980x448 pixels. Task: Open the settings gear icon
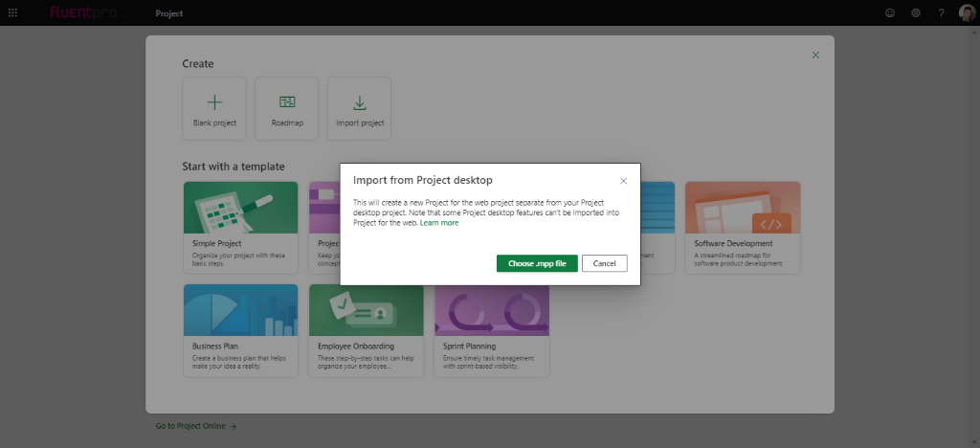click(x=916, y=12)
